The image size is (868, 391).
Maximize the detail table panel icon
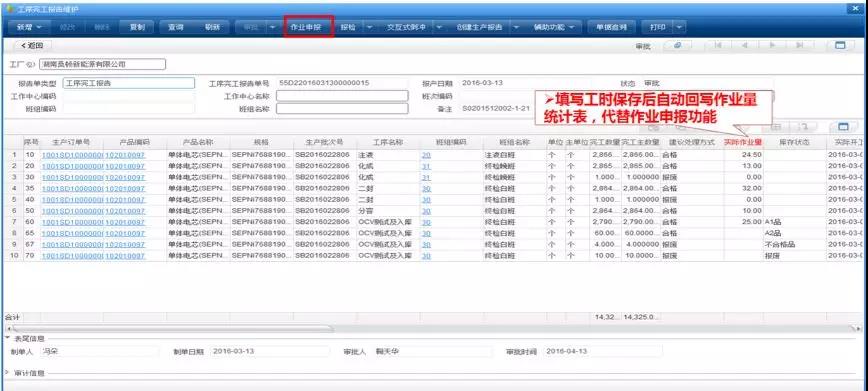click(843, 127)
